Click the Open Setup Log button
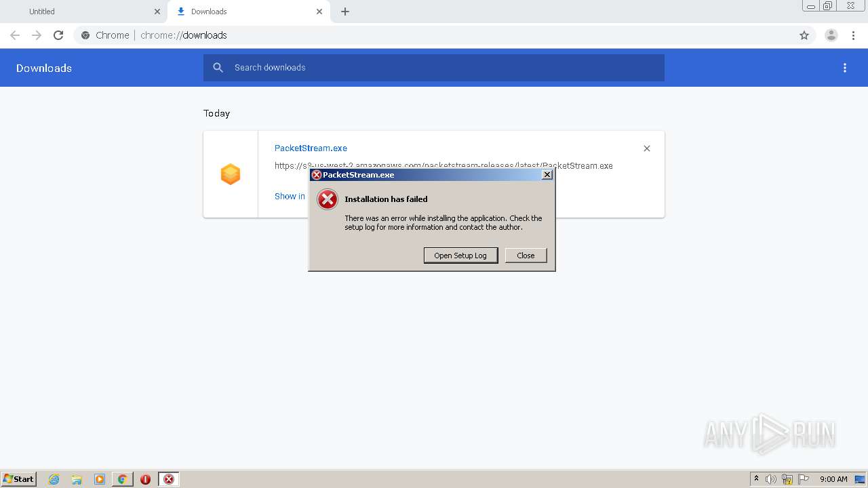 coord(460,256)
